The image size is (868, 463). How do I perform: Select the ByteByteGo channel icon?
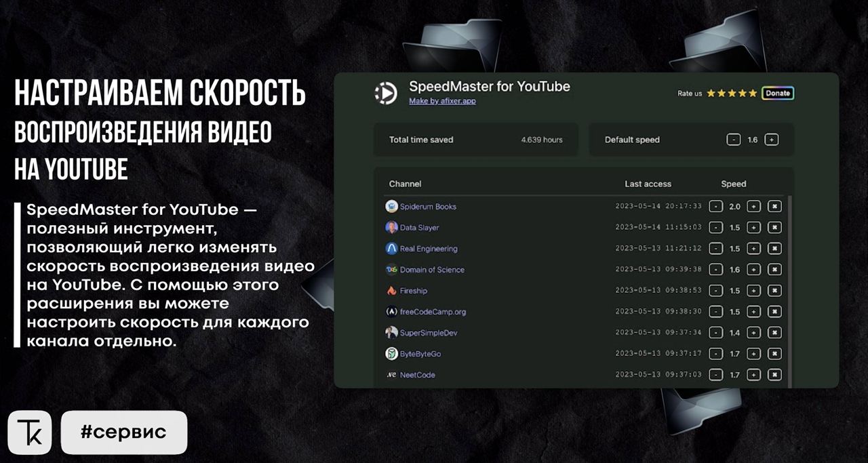[x=391, y=353]
